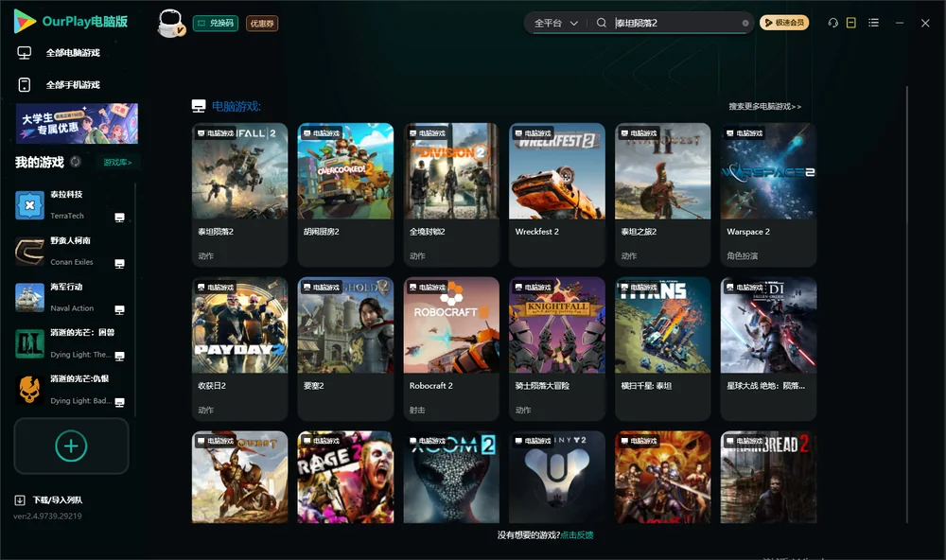Click the 兑换码 redeem code button

(x=216, y=23)
